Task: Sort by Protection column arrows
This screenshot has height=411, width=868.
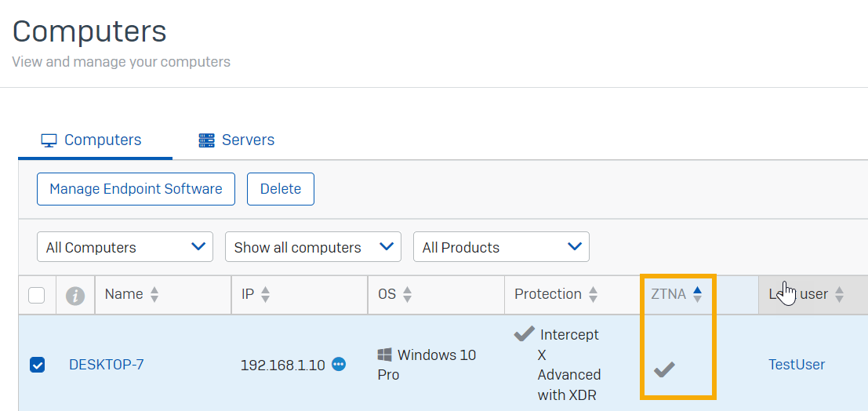Action: click(x=593, y=295)
